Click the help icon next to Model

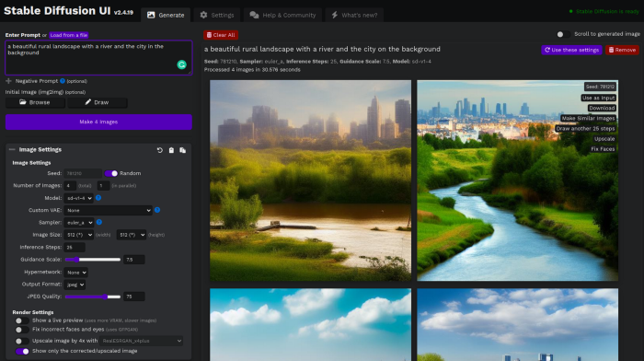pos(98,198)
